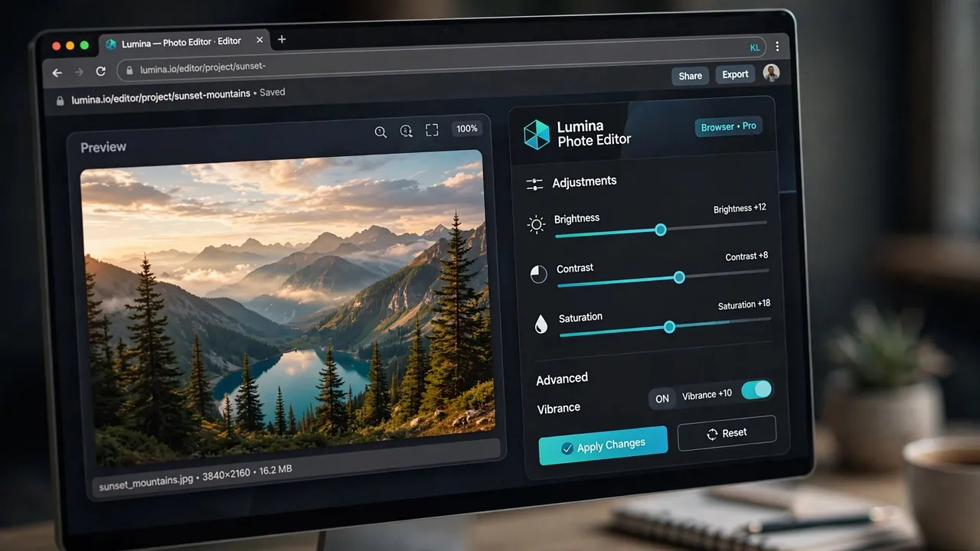Click the Share button
Image resolution: width=980 pixels, height=551 pixels.
point(690,76)
